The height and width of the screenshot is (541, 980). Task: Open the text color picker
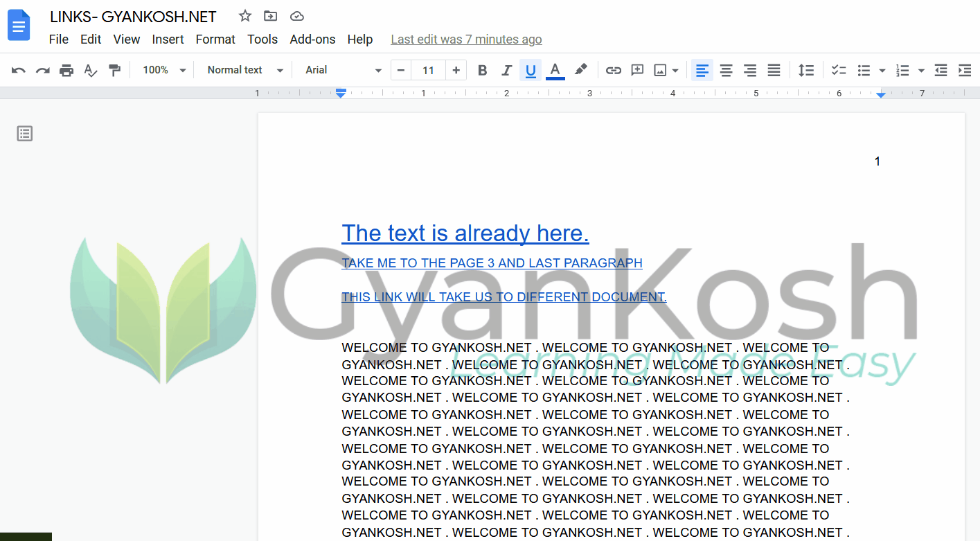555,70
